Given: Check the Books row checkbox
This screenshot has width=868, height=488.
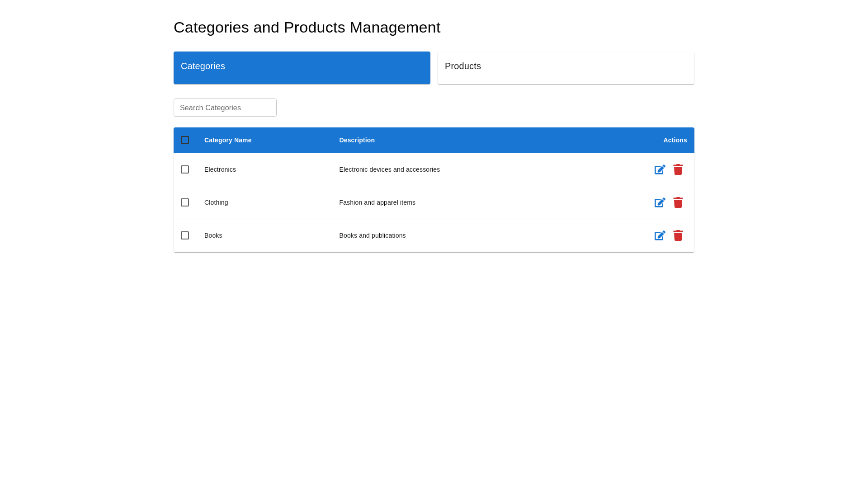Looking at the screenshot, I should 185,235.
